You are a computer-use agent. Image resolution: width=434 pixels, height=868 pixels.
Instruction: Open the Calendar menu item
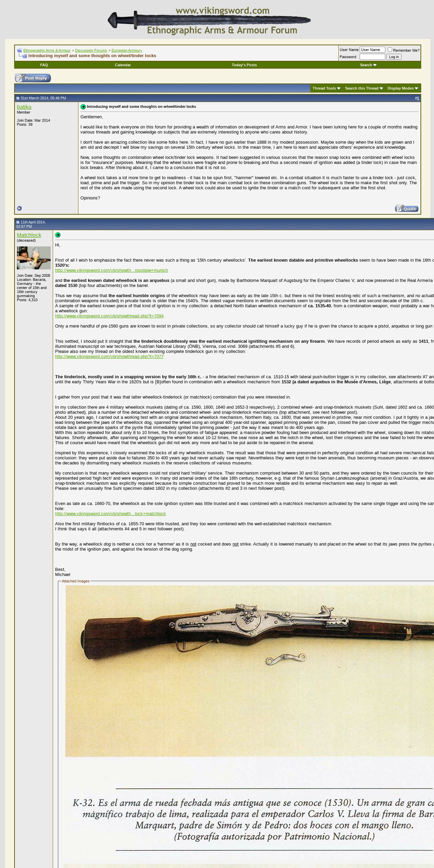point(123,65)
